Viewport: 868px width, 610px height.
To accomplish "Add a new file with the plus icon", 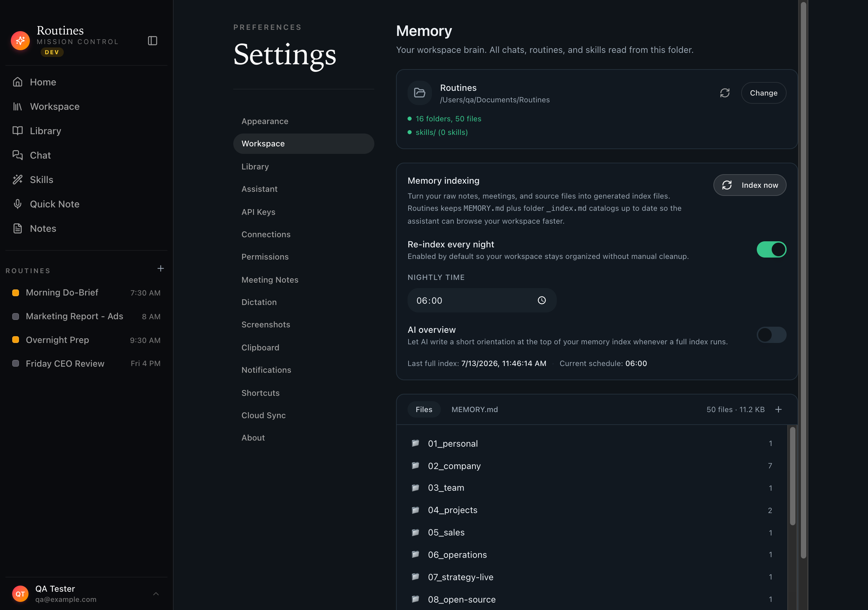I will coord(778,409).
